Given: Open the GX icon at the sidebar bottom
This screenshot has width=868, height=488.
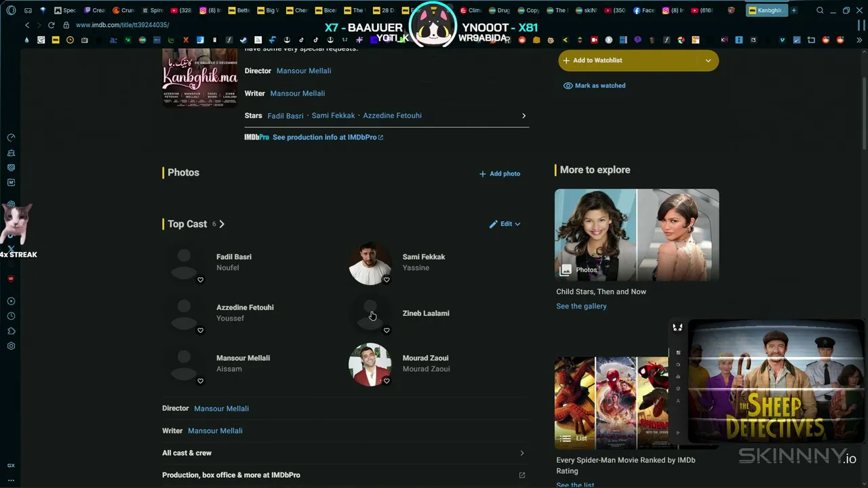Looking at the screenshot, I should coord(11,466).
